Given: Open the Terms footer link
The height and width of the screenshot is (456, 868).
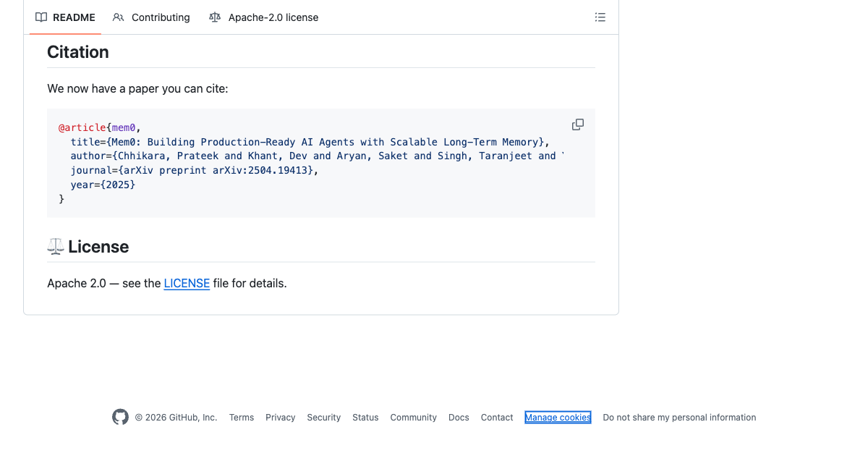Looking at the screenshot, I should (x=242, y=418).
